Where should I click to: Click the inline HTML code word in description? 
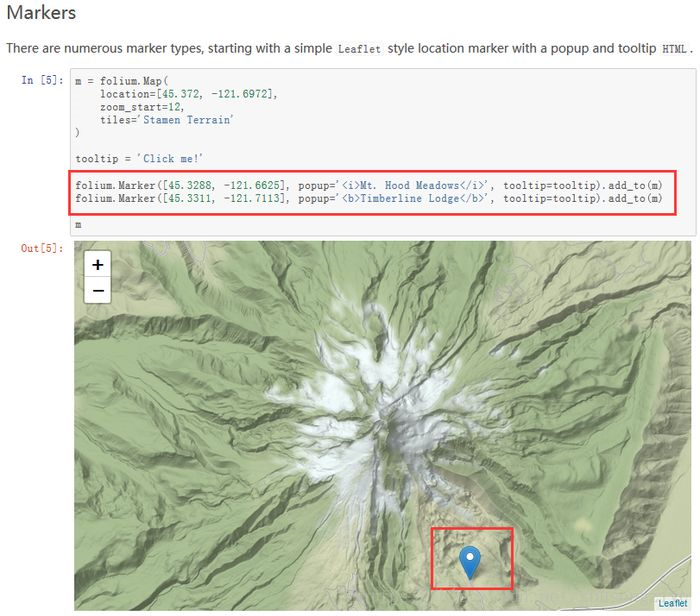pos(674,49)
